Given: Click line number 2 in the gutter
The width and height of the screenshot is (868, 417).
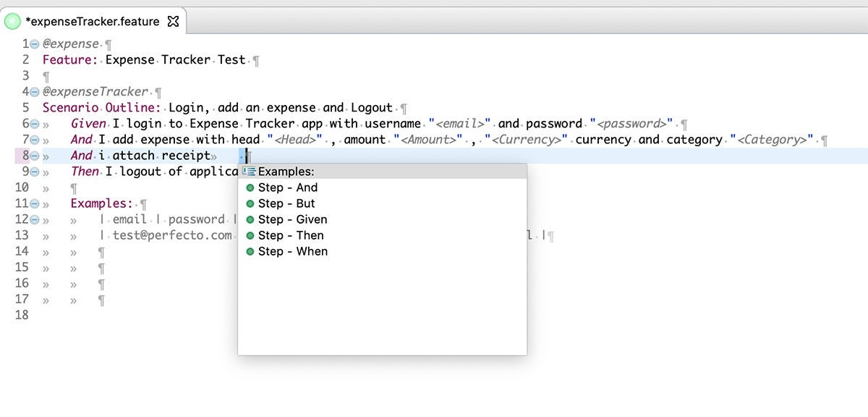Looking at the screenshot, I should tap(25, 60).
